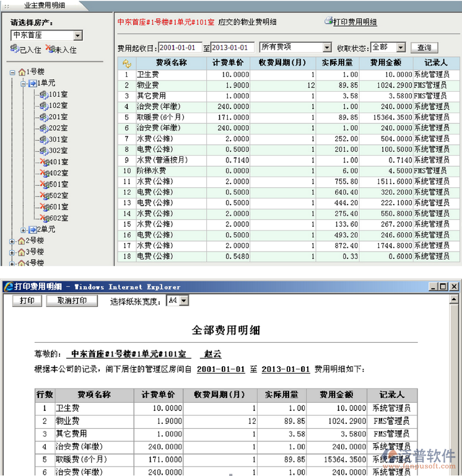
Task: Sort by 费项名称 column header
Action: coord(172,63)
